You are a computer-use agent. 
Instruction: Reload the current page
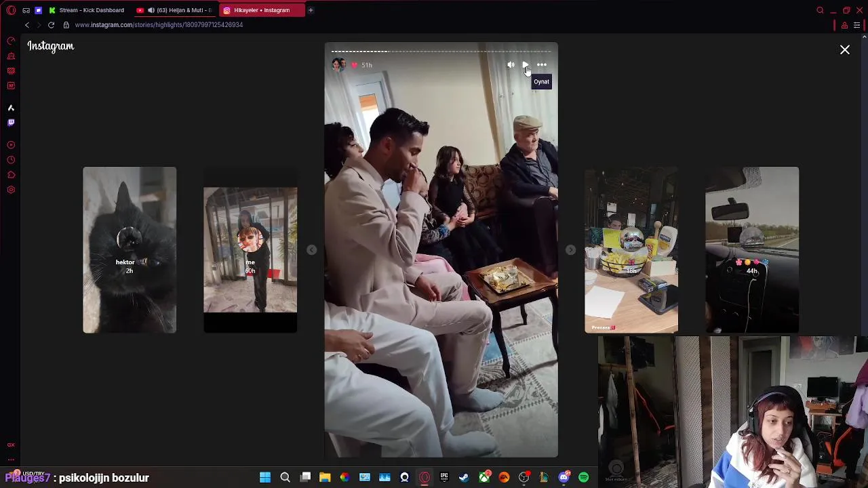tap(51, 25)
